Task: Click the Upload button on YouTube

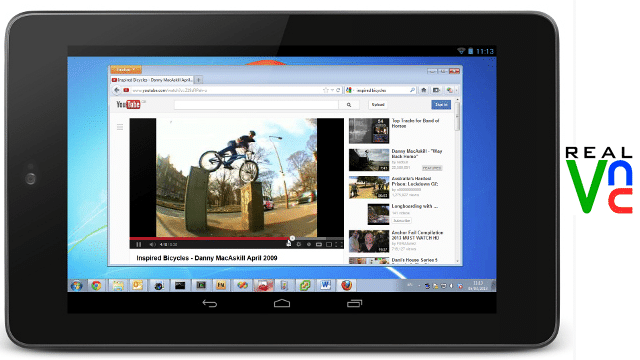Action: (378, 105)
